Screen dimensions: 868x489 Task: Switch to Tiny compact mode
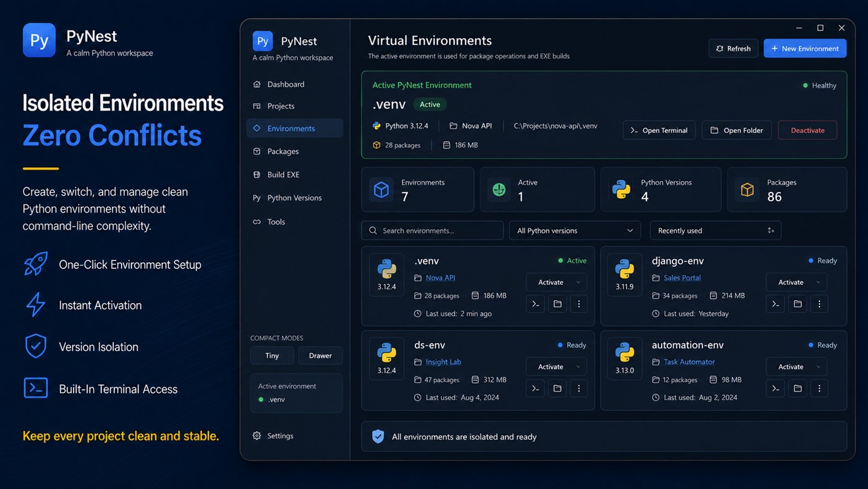click(x=272, y=355)
